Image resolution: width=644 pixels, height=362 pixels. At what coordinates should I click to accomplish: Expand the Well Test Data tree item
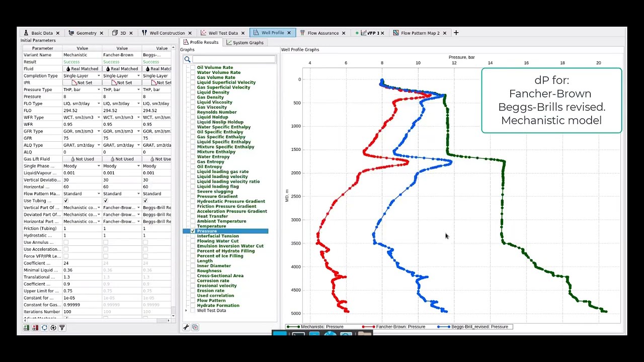(186, 311)
